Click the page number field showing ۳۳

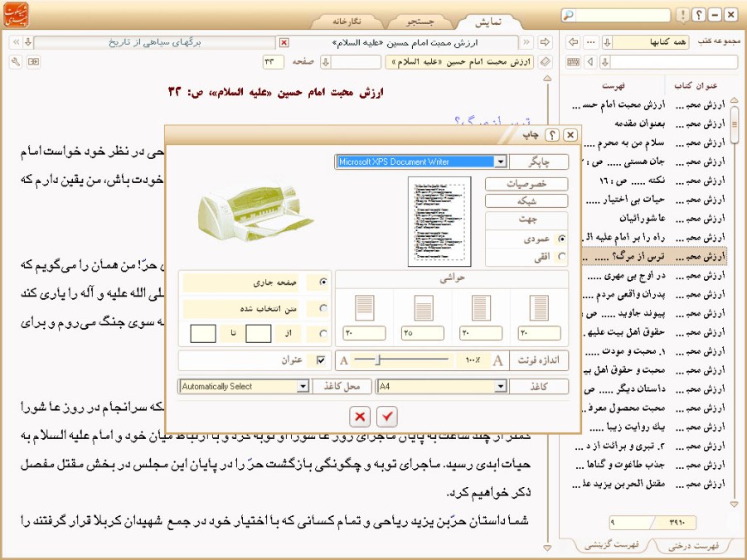273,61
